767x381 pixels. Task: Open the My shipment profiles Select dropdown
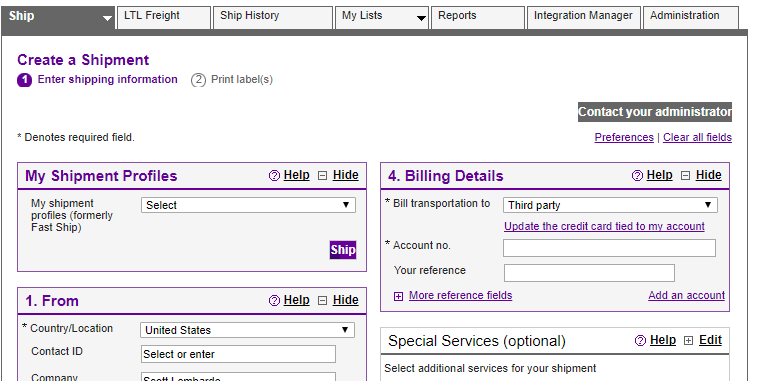click(248, 205)
